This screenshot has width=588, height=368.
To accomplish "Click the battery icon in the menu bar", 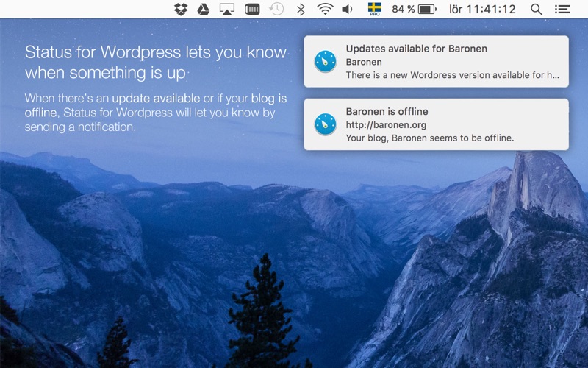I will tap(427, 9).
